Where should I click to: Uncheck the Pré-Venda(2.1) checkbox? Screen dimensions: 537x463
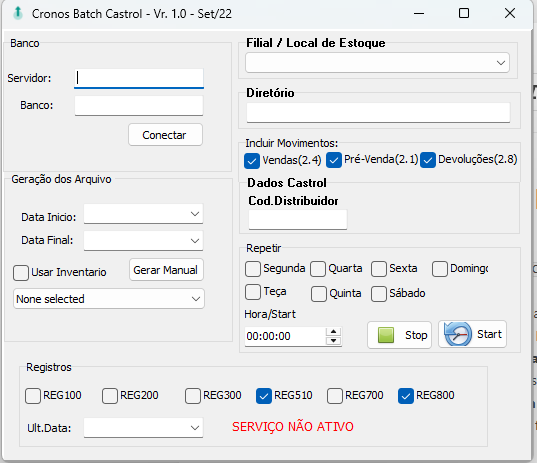pos(334,160)
